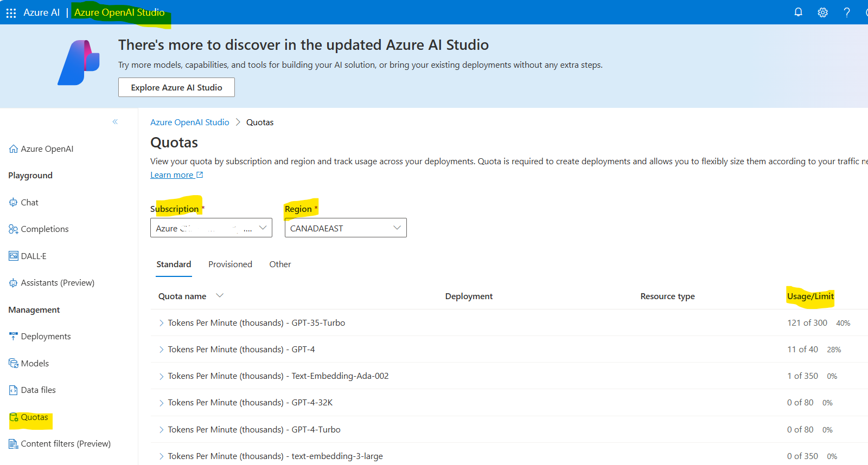Viewport: 868px width, 465px height.
Task: Open the settings gear icon
Action: click(x=822, y=12)
